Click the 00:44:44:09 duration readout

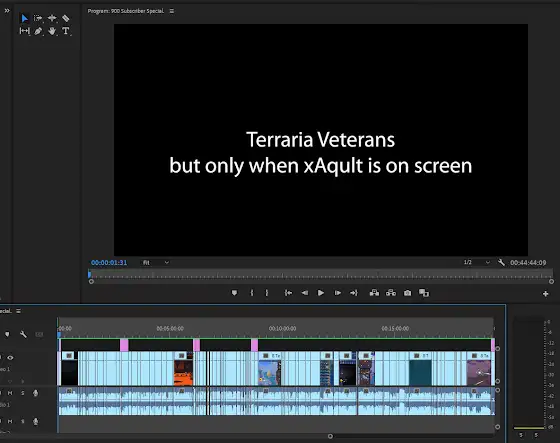pos(528,263)
